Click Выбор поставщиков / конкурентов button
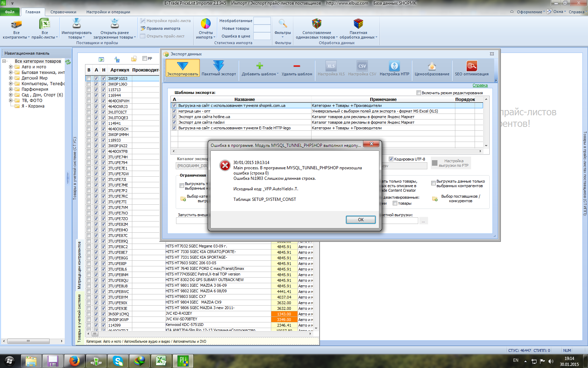The image size is (588, 368). tap(457, 199)
